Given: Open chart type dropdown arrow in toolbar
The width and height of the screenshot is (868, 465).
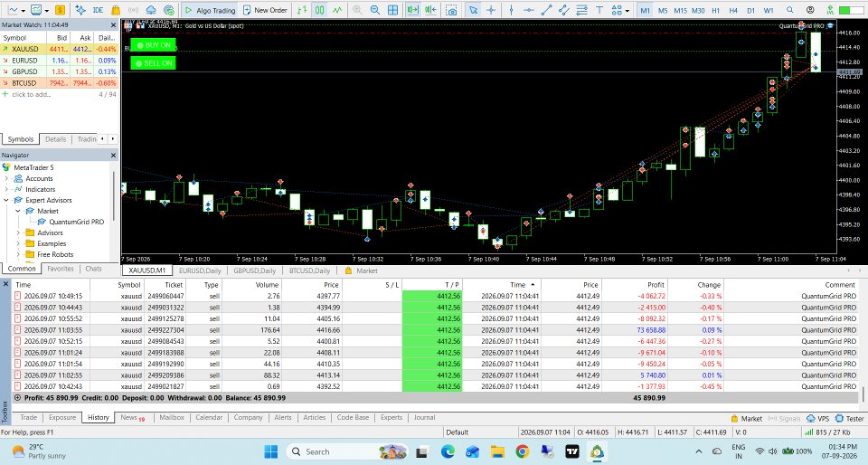Looking at the screenshot, I should (x=24, y=11).
